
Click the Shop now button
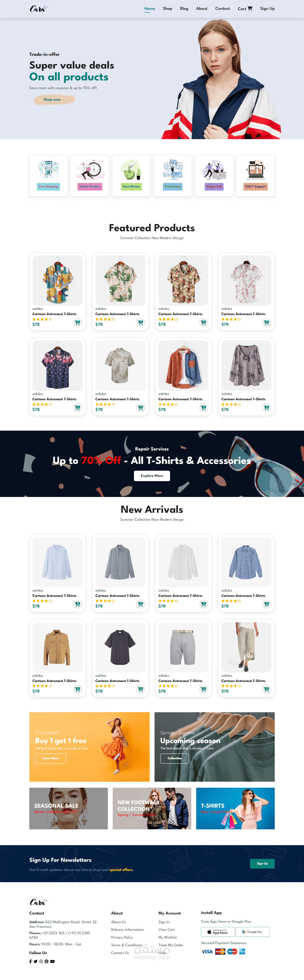point(52,100)
